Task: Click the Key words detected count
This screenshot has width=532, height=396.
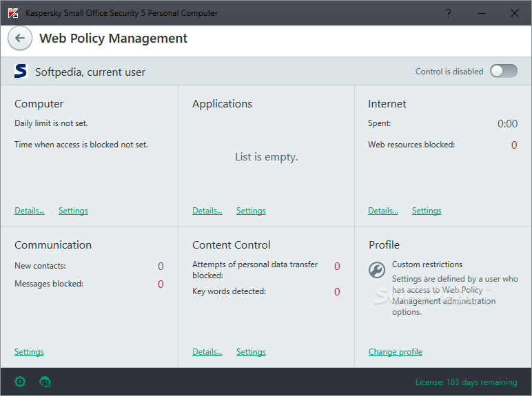Action: tap(337, 291)
